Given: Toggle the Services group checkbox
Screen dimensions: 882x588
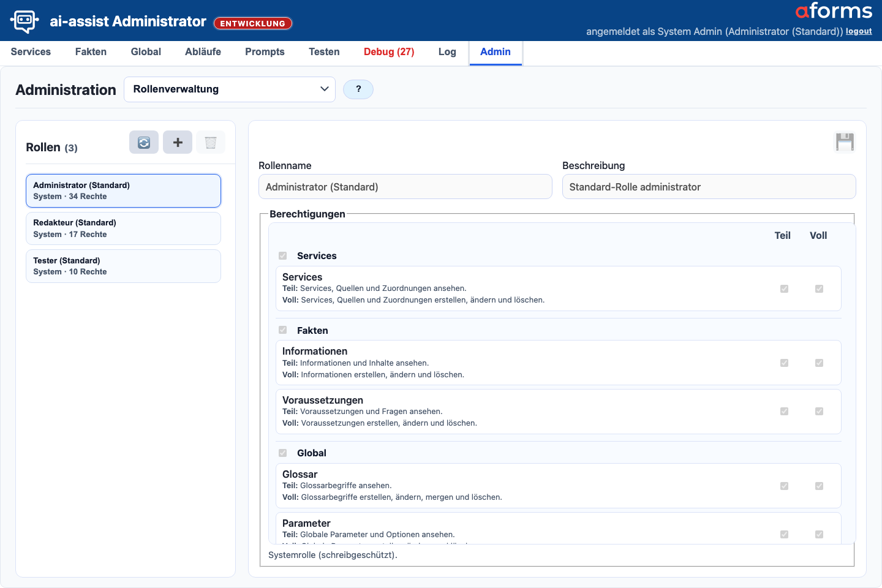Looking at the screenshot, I should pos(283,255).
